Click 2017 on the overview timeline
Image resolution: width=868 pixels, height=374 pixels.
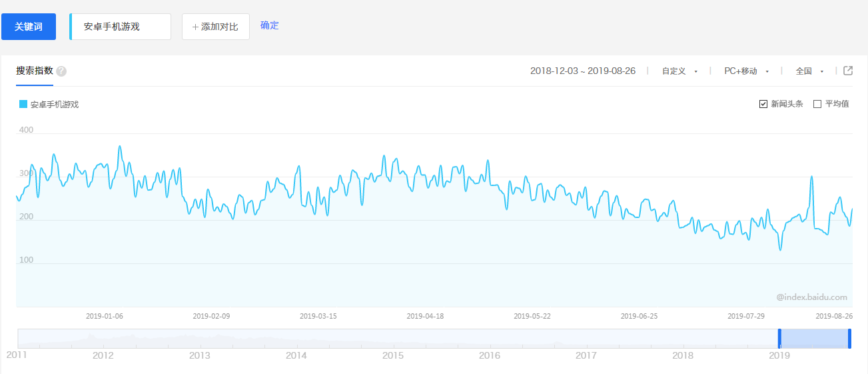click(x=586, y=355)
